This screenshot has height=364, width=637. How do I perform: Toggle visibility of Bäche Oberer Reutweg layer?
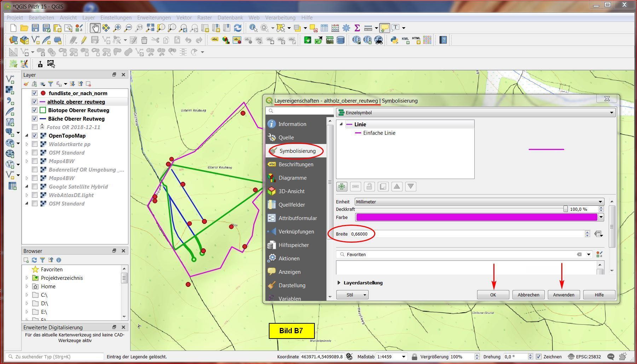35,119
